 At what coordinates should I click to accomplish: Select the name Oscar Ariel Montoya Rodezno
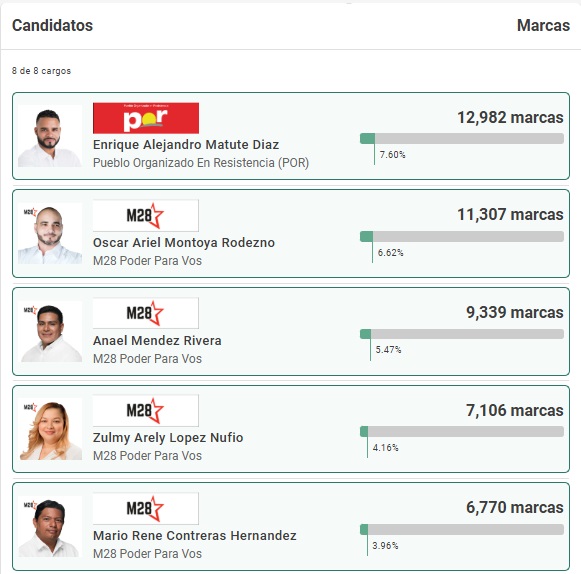pos(184,242)
